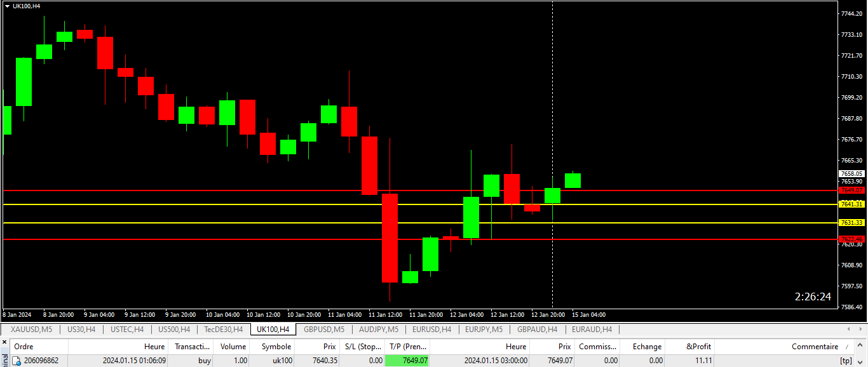The width and height of the screenshot is (868, 367).
Task: Click the 15 Jan 04:00 time axis label
Action: pos(589,315)
